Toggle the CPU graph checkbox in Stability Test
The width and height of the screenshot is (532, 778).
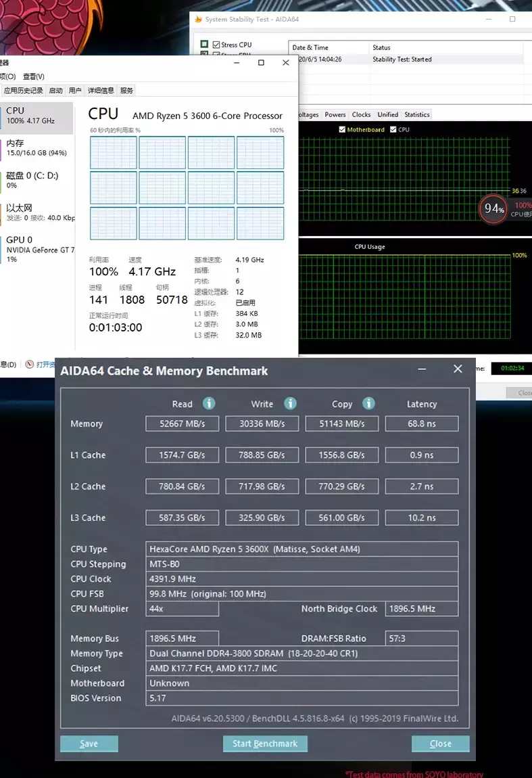[393, 129]
